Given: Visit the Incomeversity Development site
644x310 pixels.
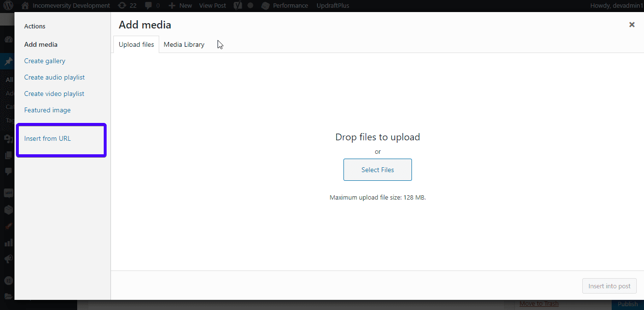Looking at the screenshot, I should (x=66, y=6).
